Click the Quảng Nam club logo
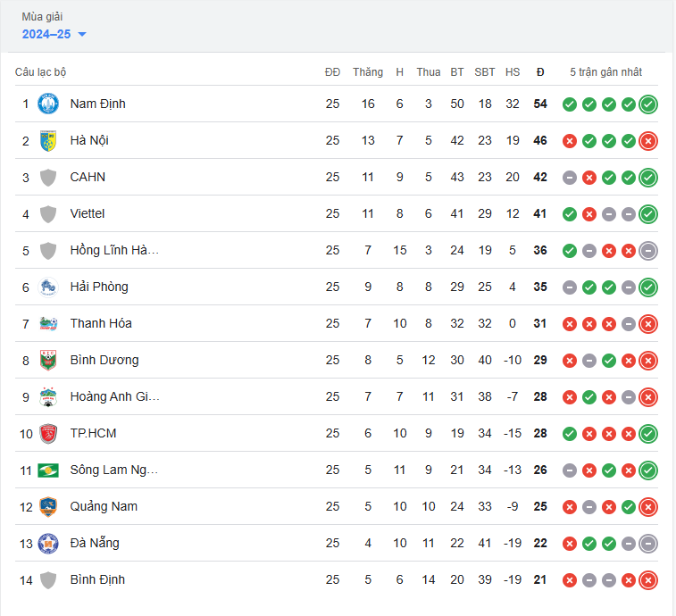The image size is (676, 616). 48,506
